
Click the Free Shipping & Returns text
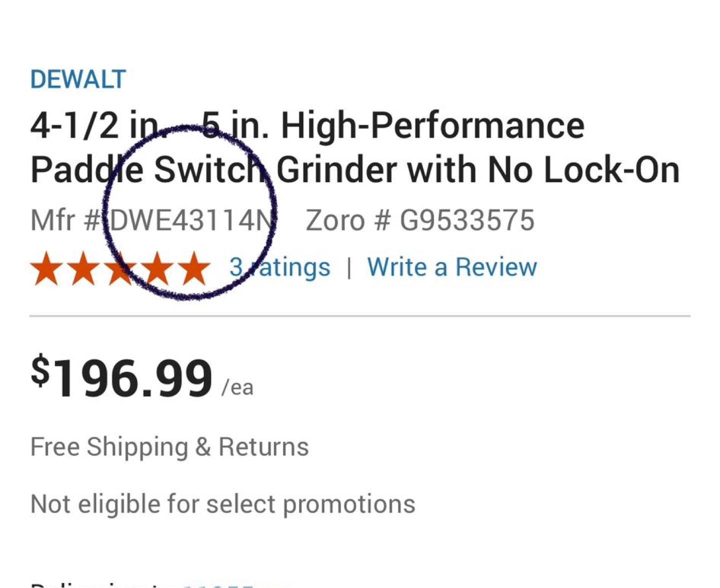169,446
